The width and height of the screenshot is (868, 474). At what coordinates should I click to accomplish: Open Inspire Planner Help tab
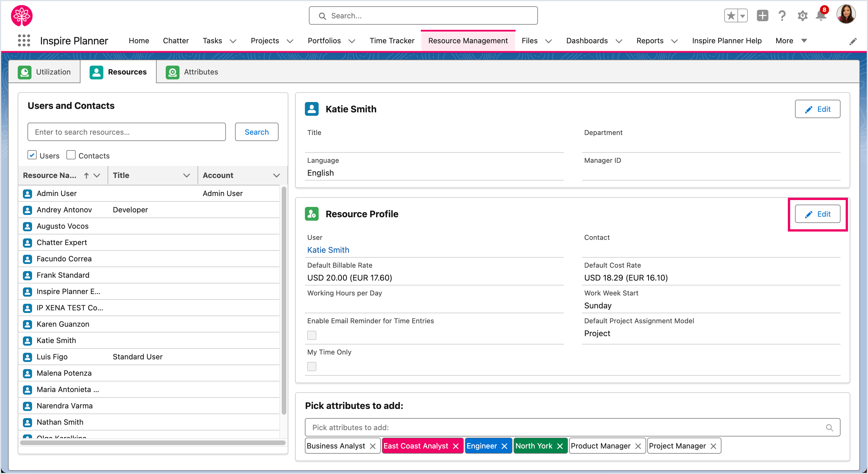pos(727,41)
